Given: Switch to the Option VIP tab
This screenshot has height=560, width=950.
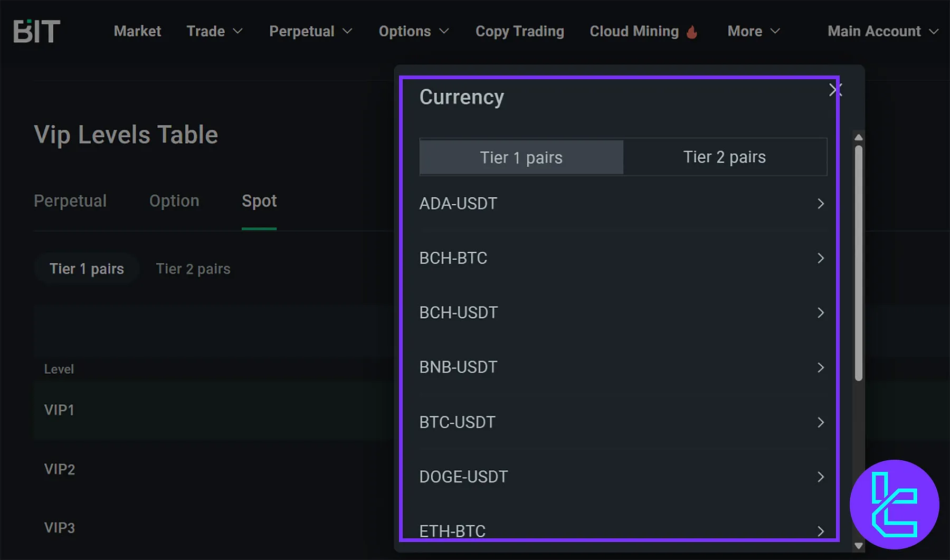Looking at the screenshot, I should click(x=174, y=201).
